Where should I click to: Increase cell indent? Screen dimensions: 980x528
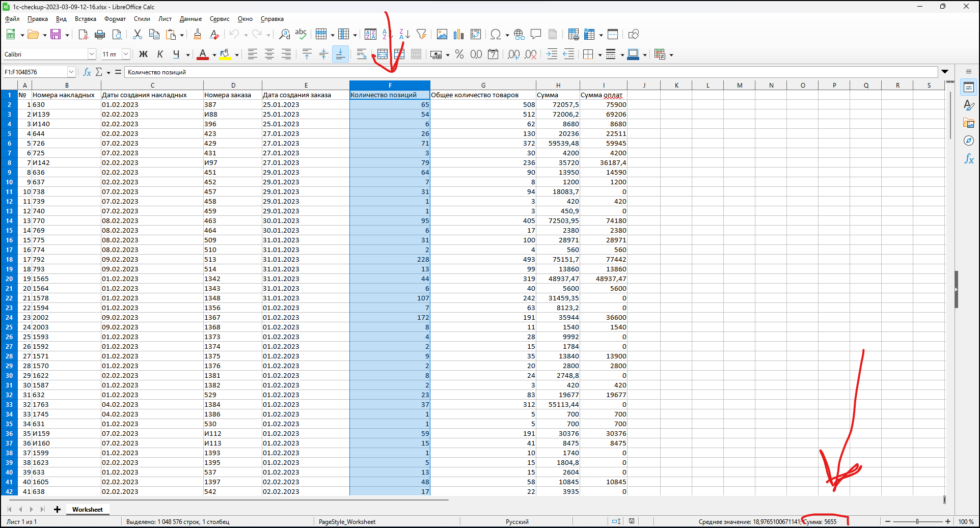552,54
